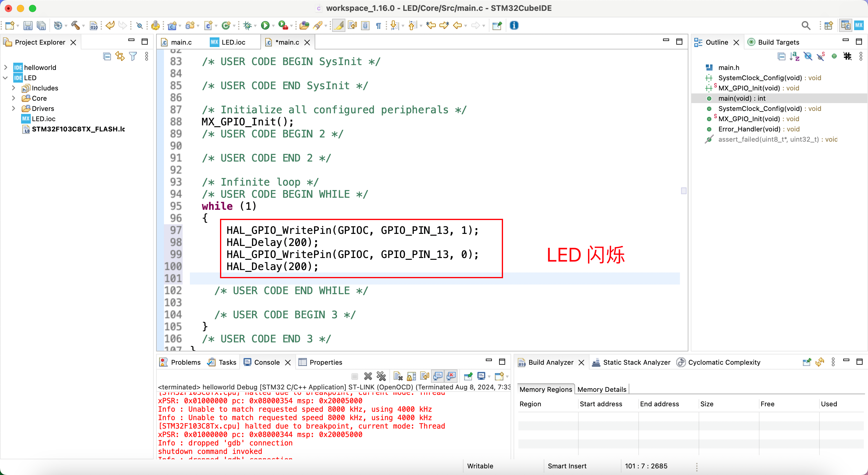
Task: Switch to the LED.ioc editor tab
Action: coord(228,42)
